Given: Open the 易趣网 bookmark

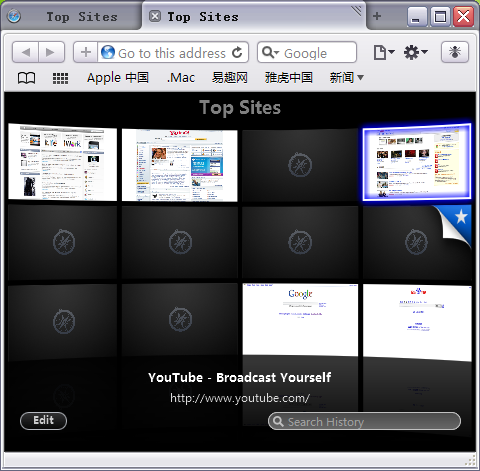Looking at the screenshot, I should (230, 78).
